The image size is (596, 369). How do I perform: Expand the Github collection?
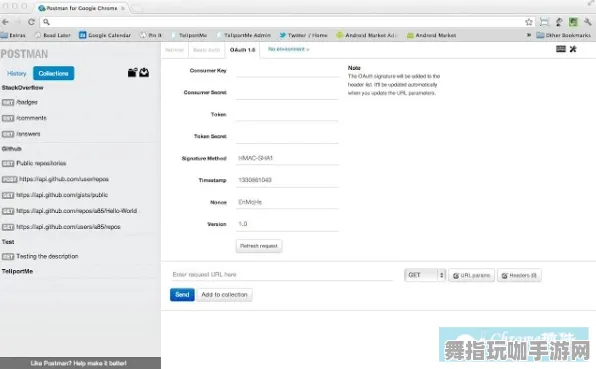11,149
